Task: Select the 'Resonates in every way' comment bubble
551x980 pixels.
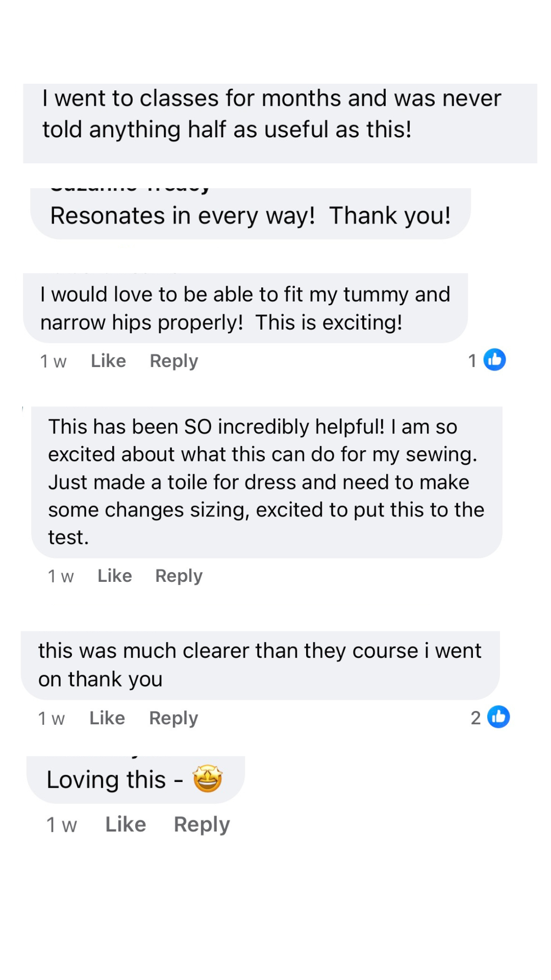Action: [x=250, y=215]
